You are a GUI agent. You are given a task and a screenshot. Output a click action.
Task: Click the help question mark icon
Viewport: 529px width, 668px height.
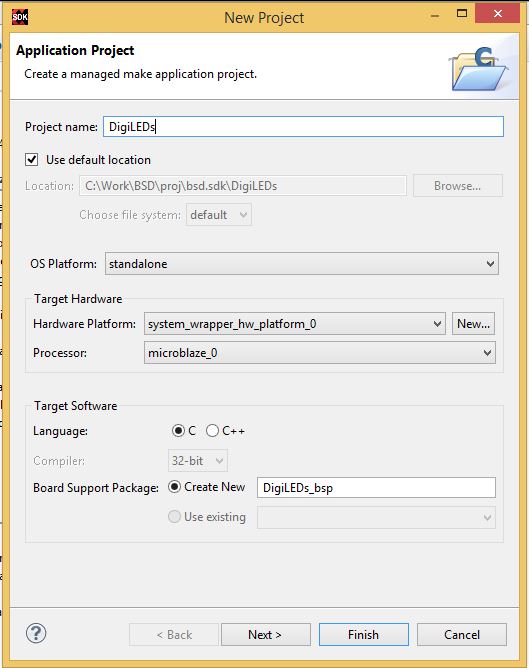click(36, 633)
